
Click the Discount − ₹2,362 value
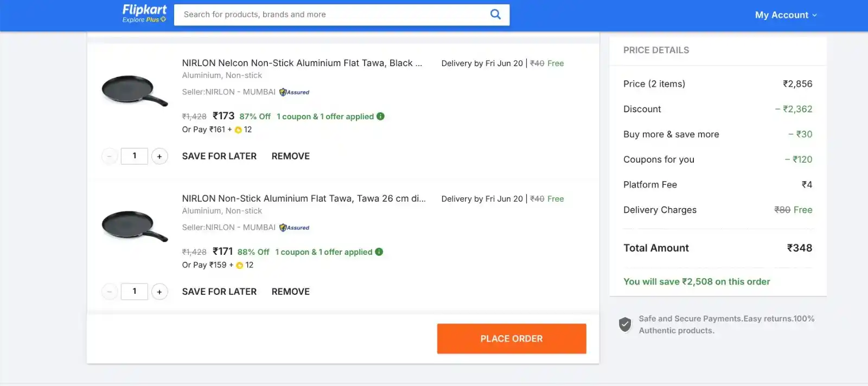point(794,109)
